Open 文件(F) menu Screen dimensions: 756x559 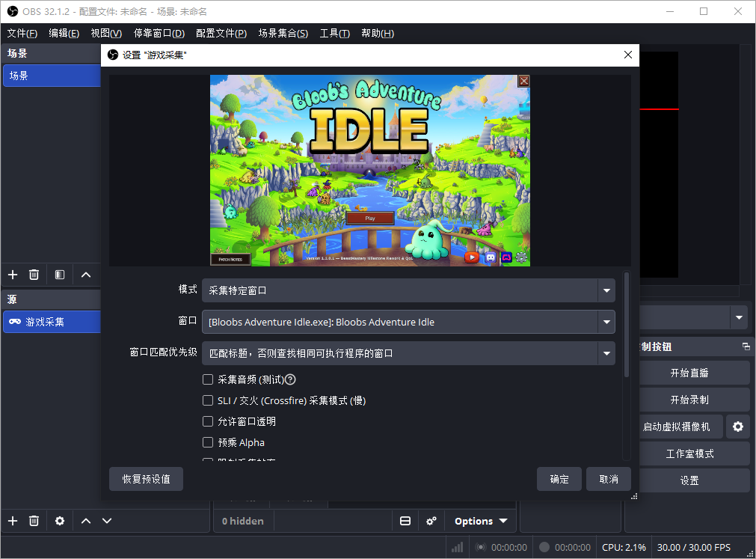coord(22,33)
